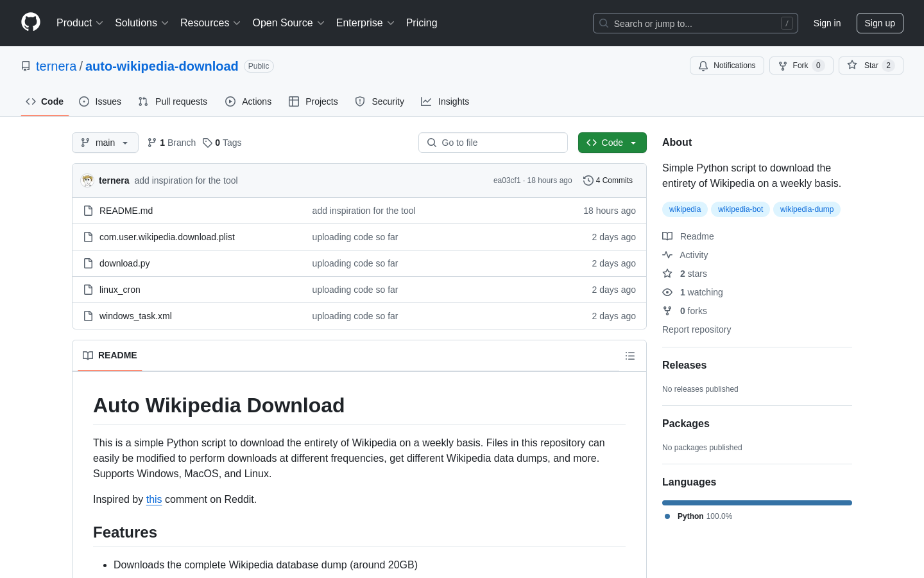The width and height of the screenshot is (924, 578).
Task: Click the Sign in link
Action: pyautogui.click(x=827, y=23)
